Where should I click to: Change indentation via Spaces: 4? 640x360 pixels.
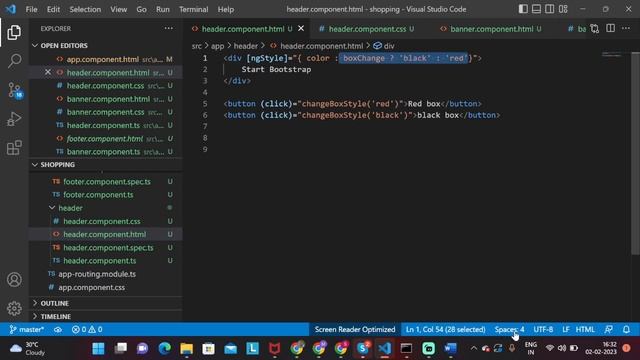click(509, 329)
